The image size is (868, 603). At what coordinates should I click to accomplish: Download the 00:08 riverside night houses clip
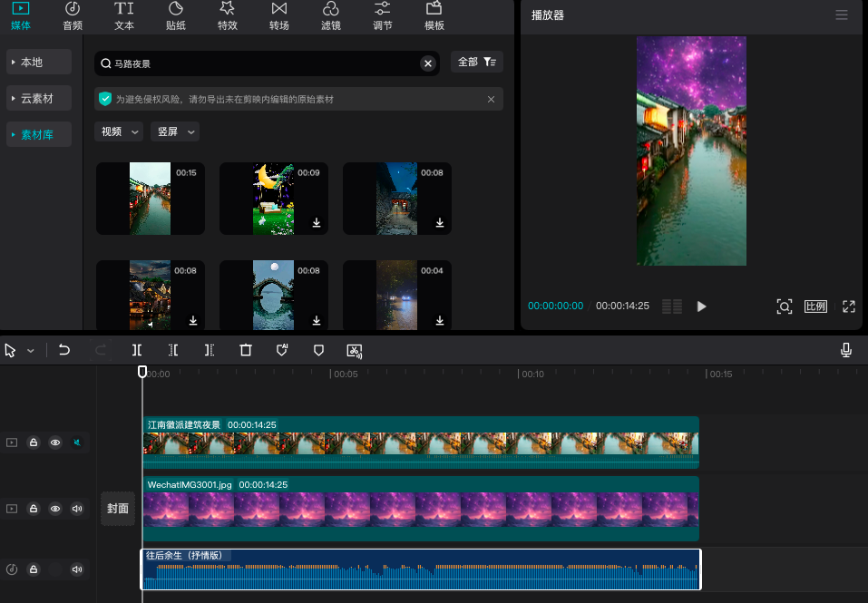coord(192,320)
